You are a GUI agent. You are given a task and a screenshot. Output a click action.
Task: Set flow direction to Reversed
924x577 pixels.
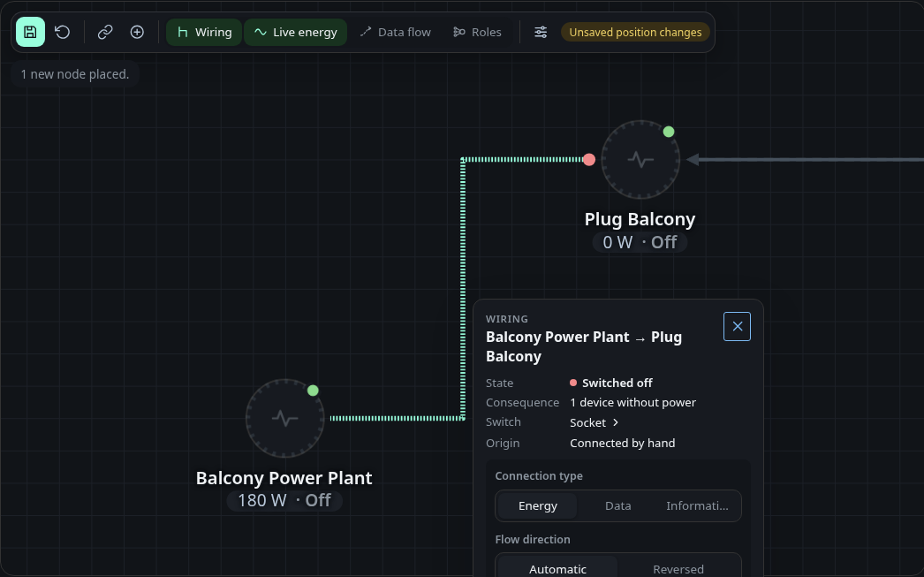pyautogui.click(x=678, y=569)
